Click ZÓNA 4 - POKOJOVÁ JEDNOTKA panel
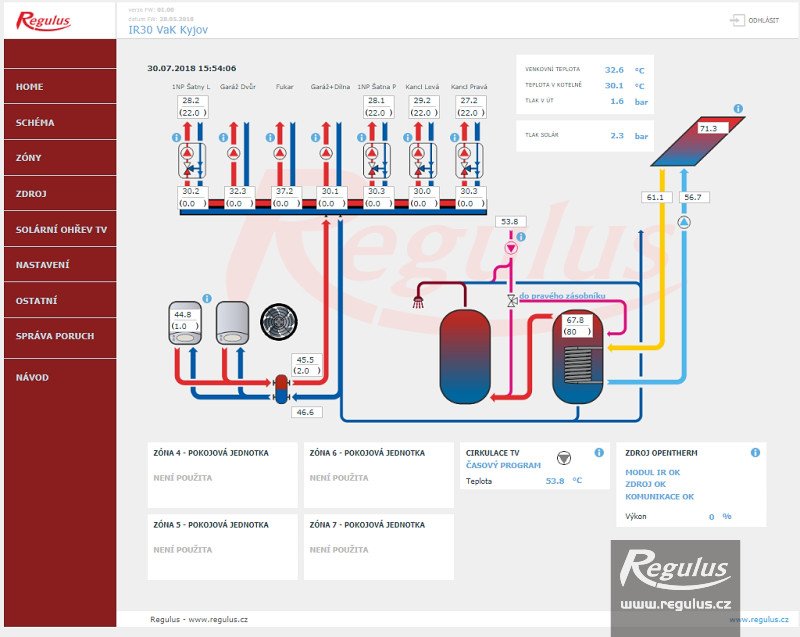 click(222, 475)
